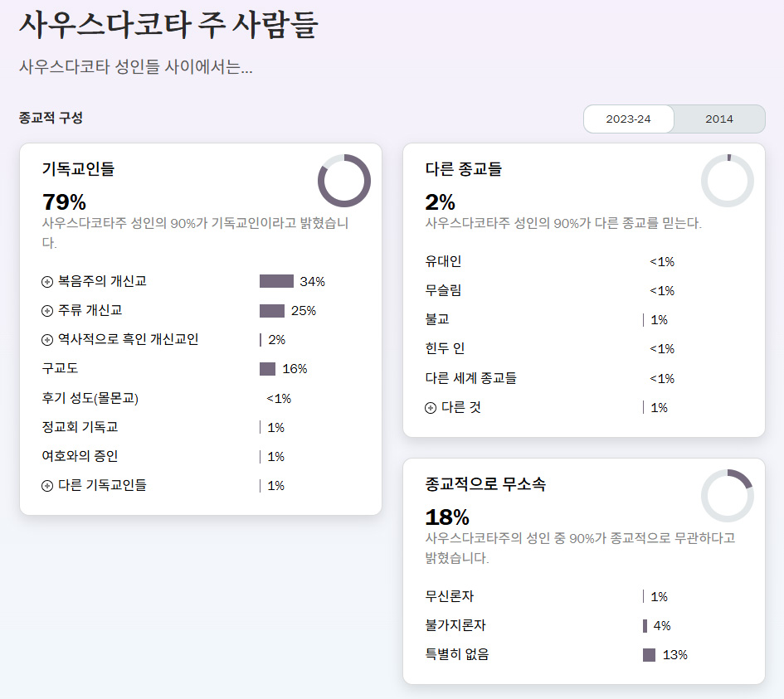Expand the 복음주의 개신교 plus icon

47,282
